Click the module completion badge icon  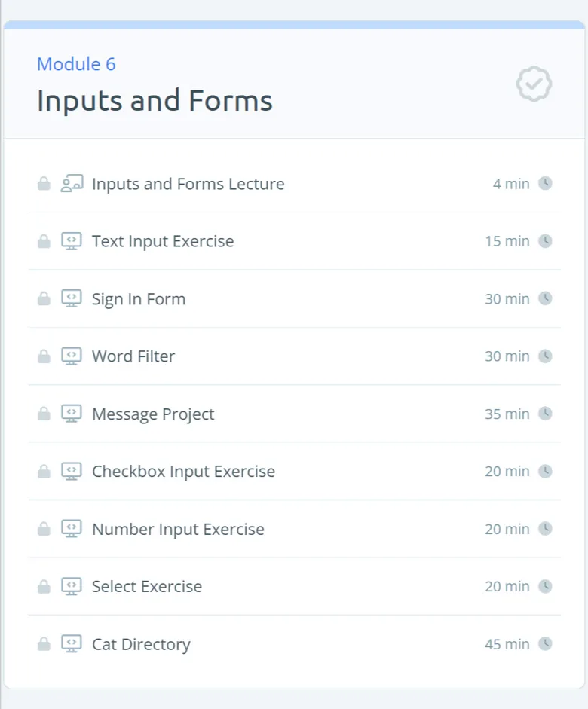coord(534,84)
